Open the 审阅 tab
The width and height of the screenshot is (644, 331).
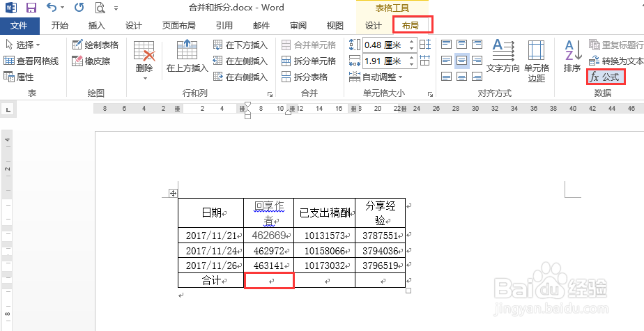point(298,26)
